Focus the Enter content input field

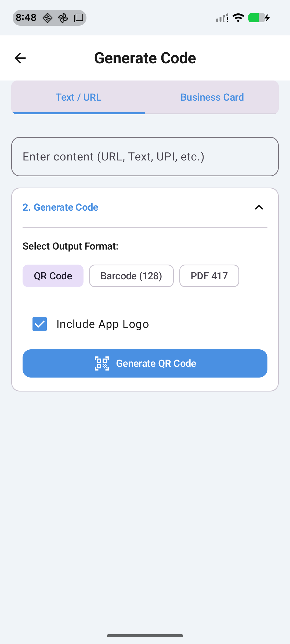145,157
